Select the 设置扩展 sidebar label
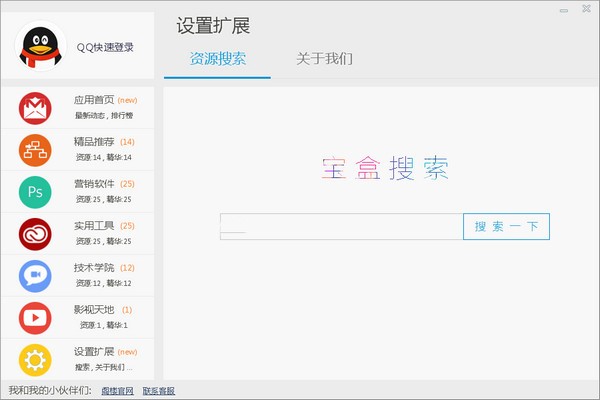The image size is (600, 400). [94, 351]
